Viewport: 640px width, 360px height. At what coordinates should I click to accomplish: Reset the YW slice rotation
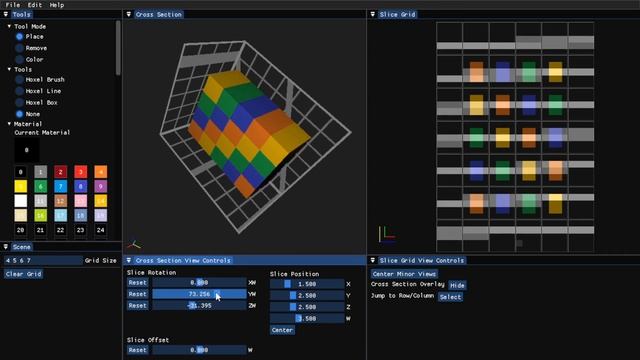137,294
